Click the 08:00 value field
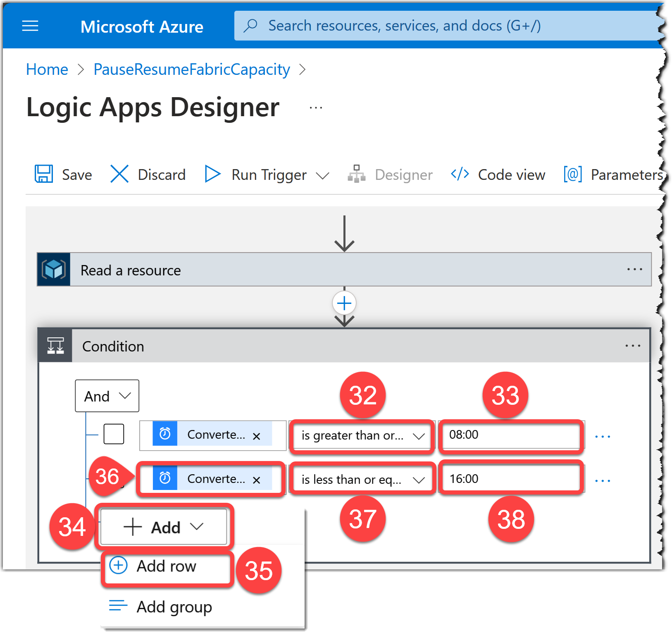Viewport: 672px width, 638px height. click(x=511, y=435)
